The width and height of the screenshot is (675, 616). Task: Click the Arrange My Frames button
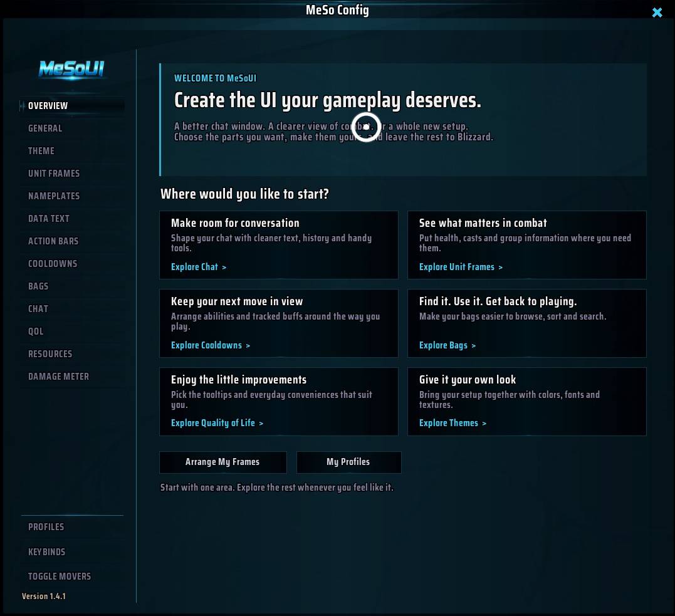coord(222,462)
